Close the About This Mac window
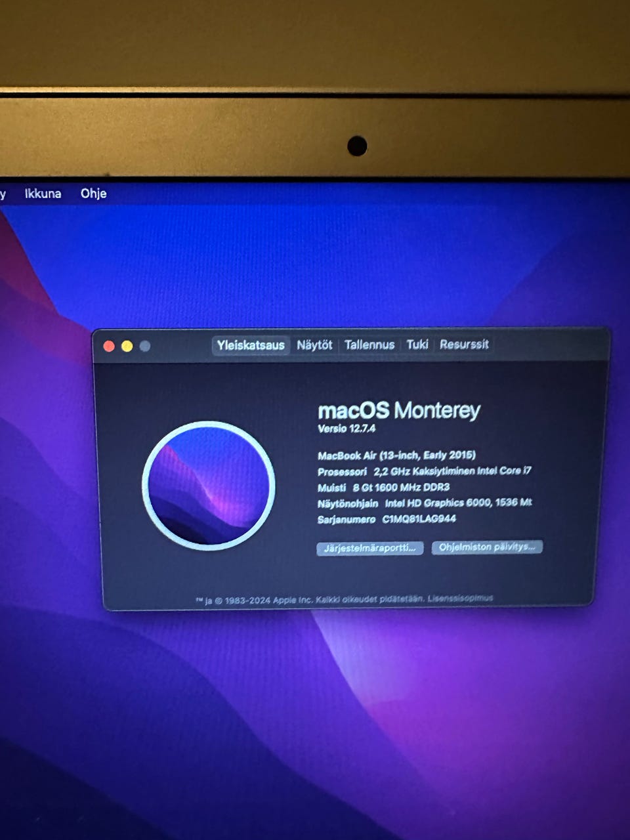 click(x=110, y=346)
